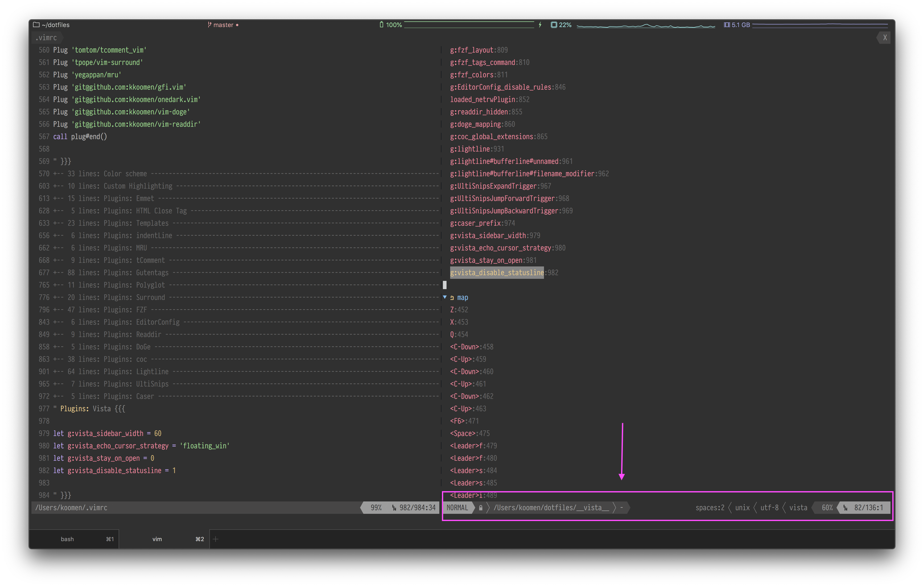This screenshot has height=587, width=924.
Task: Click line 563 Plug gfi.vim
Action: click(x=119, y=87)
